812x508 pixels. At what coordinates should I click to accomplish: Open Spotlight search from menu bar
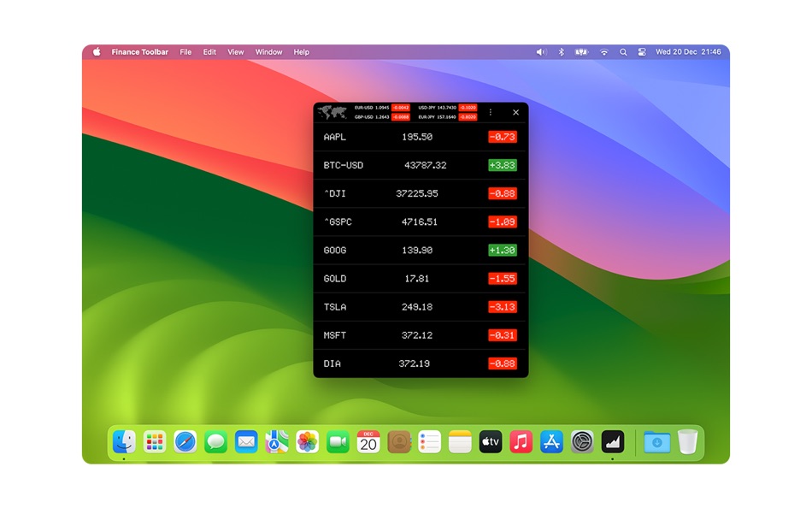coord(623,52)
